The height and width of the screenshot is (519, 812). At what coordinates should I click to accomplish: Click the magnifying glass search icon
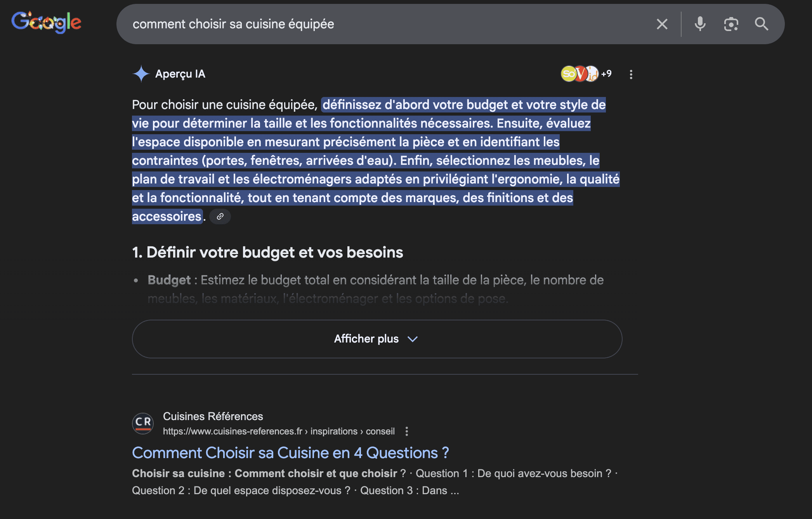761,24
